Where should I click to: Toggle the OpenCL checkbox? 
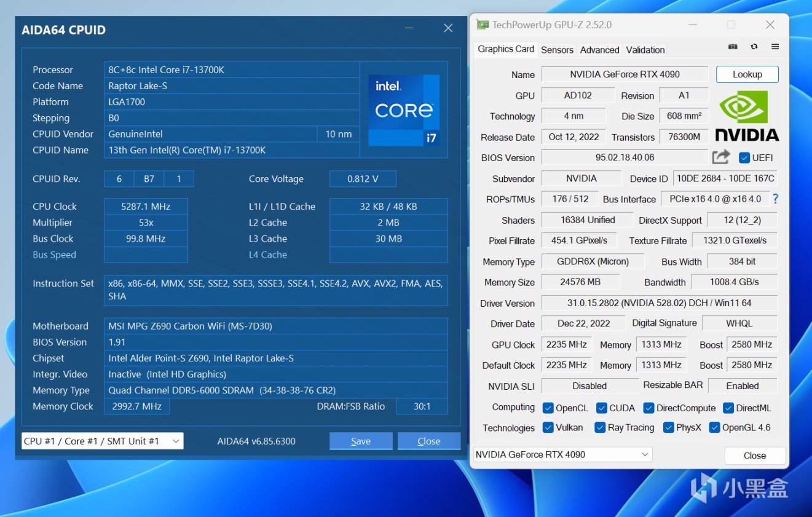click(x=548, y=408)
